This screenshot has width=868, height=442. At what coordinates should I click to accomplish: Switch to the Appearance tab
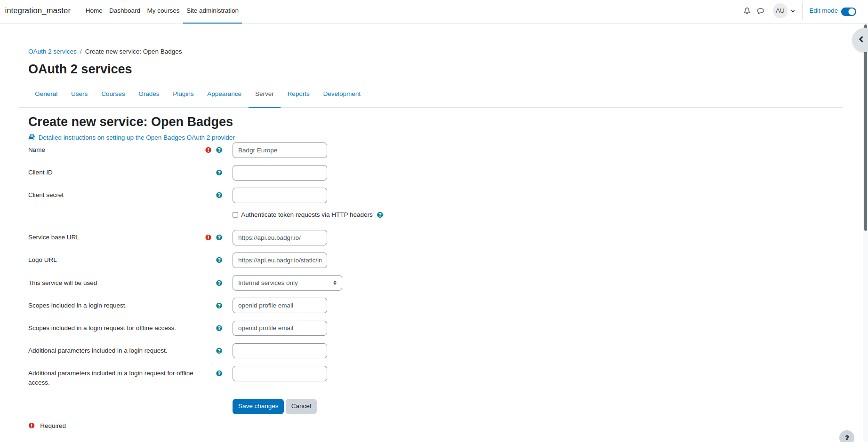[x=224, y=94]
